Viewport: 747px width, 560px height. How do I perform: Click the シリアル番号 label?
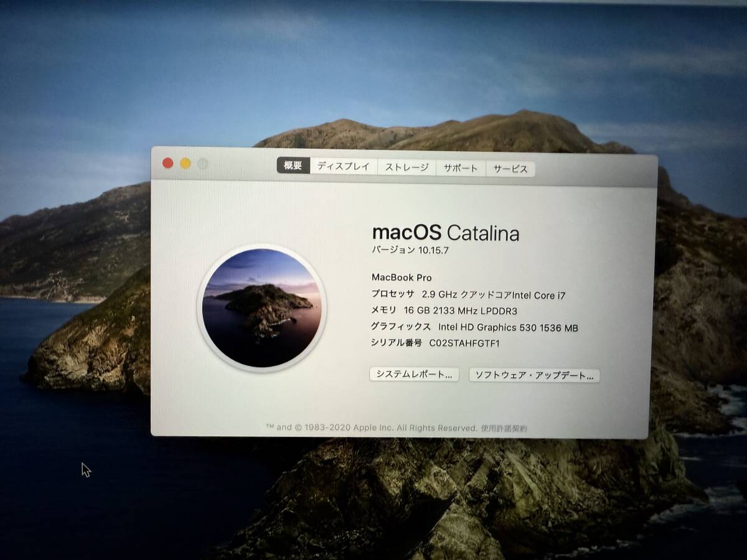(x=397, y=343)
